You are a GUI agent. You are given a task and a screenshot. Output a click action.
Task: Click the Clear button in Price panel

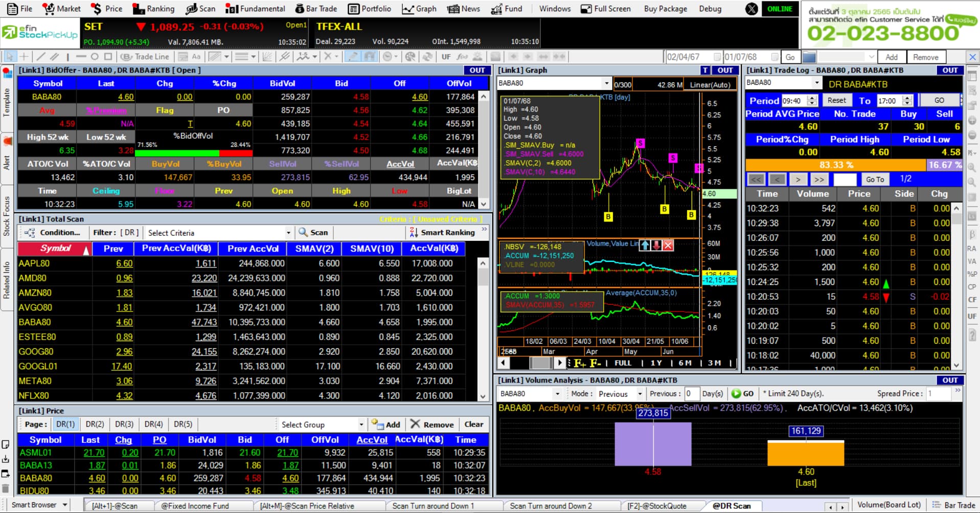(x=473, y=425)
